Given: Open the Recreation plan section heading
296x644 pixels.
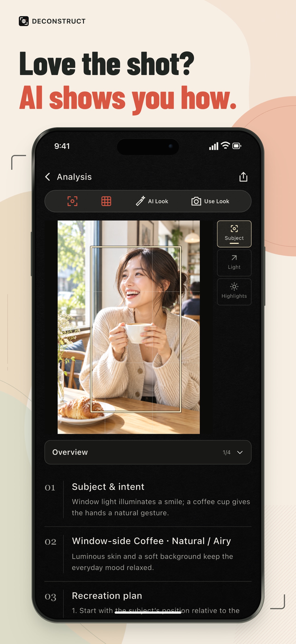Looking at the screenshot, I should (107, 596).
